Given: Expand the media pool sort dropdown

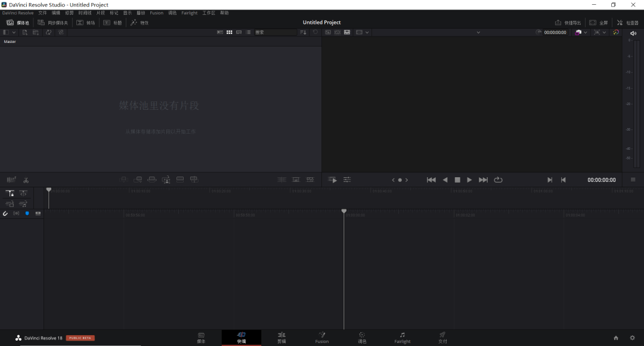Looking at the screenshot, I should 304,32.
